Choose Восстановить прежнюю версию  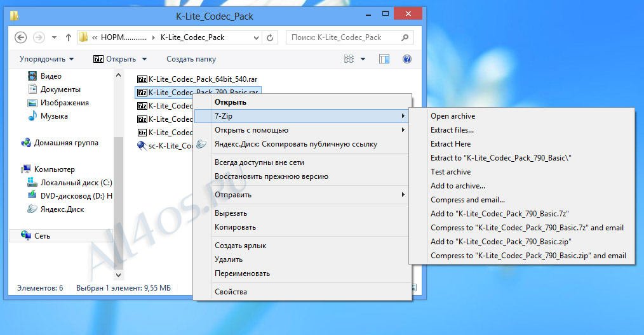(x=302, y=176)
